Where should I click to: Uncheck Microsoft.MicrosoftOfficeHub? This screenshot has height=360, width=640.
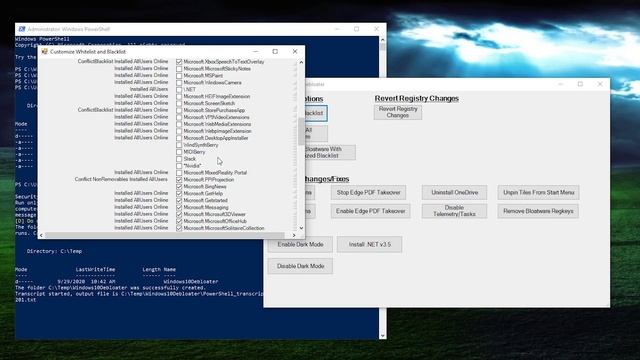tap(179, 221)
